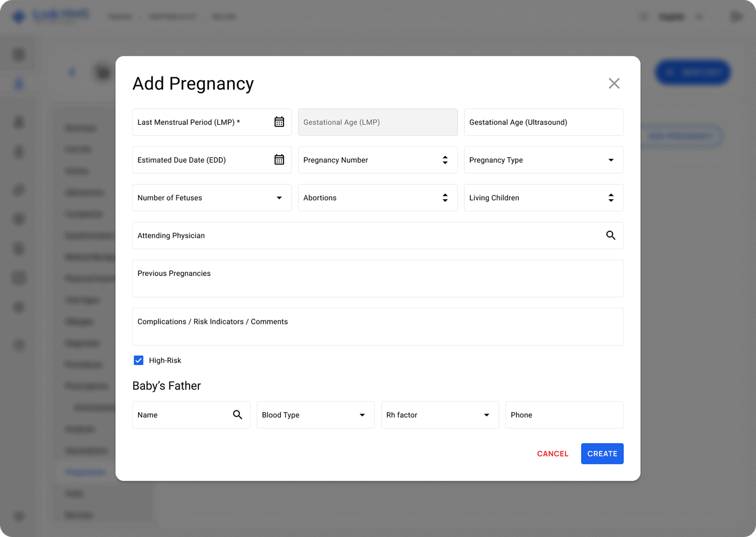The height and width of the screenshot is (537, 756).
Task: Focus the Complications / Risk Indicators field
Action: [x=378, y=327]
